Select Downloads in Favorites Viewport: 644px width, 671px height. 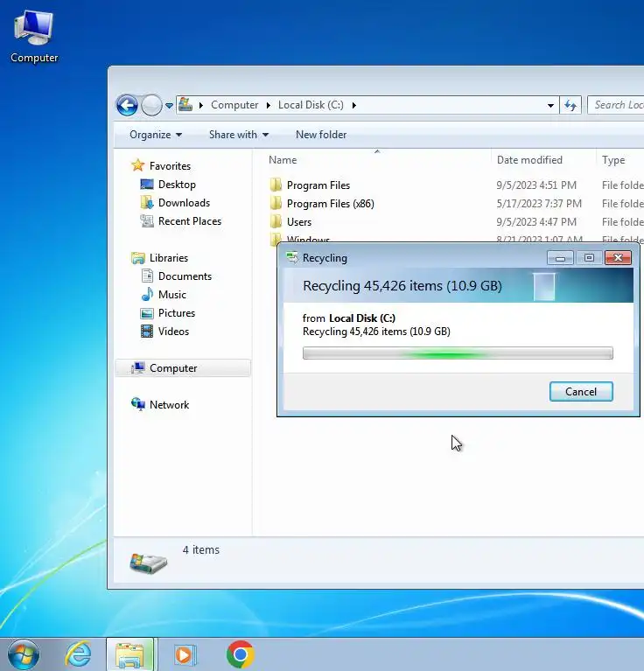[x=184, y=203]
